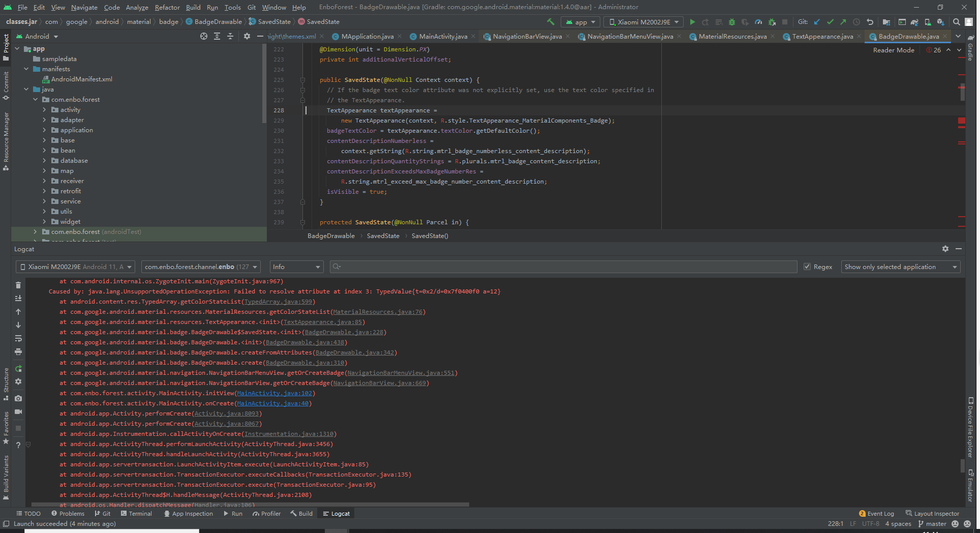Expand the activity package in project tree
Screen dimensions: 980x533
click(x=44, y=109)
